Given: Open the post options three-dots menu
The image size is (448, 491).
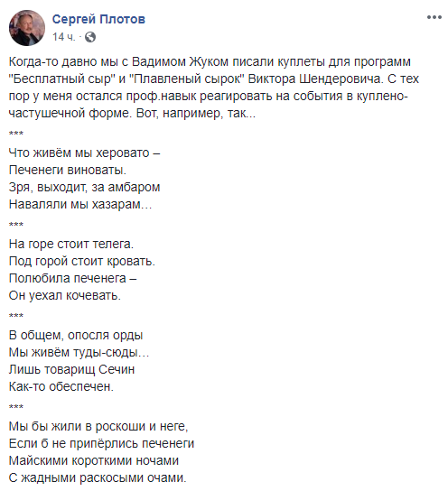Looking at the screenshot, I should point(434,17).
